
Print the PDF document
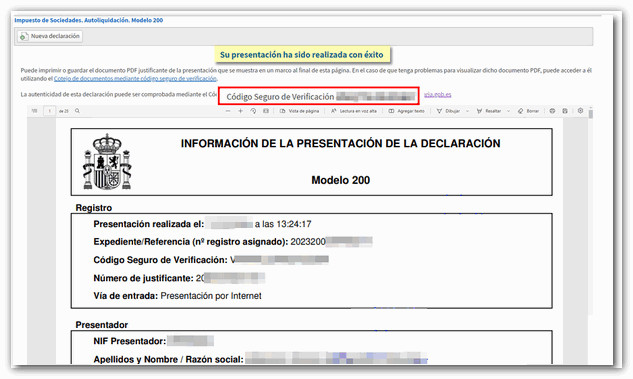(552, 111)
